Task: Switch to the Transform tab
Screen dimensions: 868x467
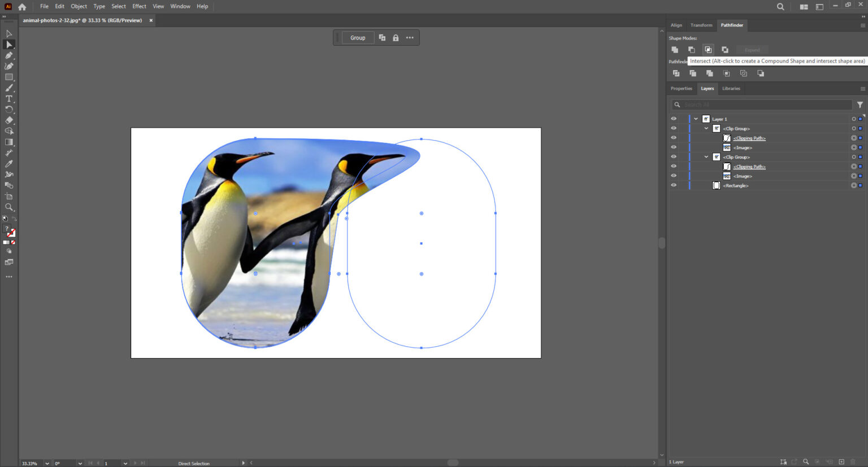Action: pos(701,25)
